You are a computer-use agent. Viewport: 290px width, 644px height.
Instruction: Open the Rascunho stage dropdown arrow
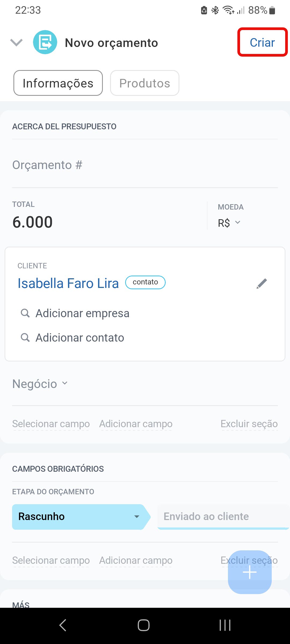point(137,517)
